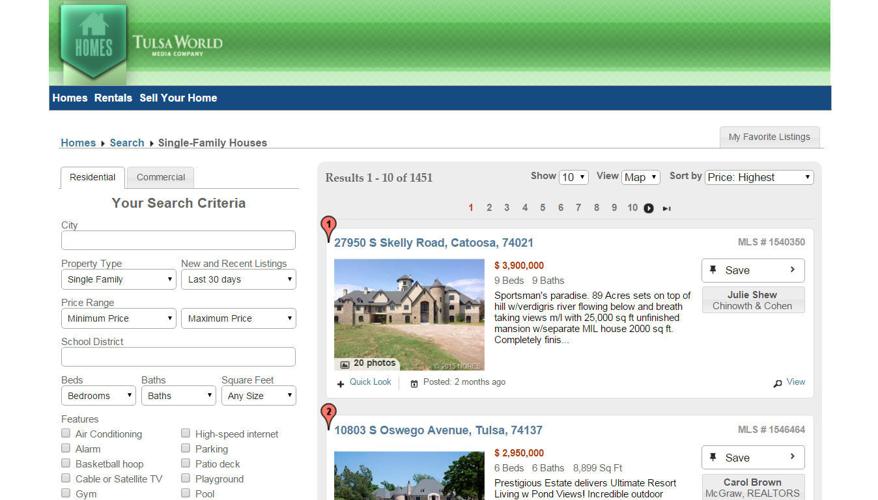Click the magnifier icon beside View

click(x=778, y=384)
